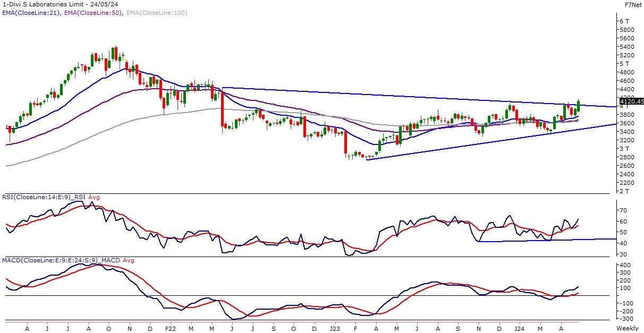Click the '5400' price axis label
Screen dimensions: 644x333
tap(626, 47)
